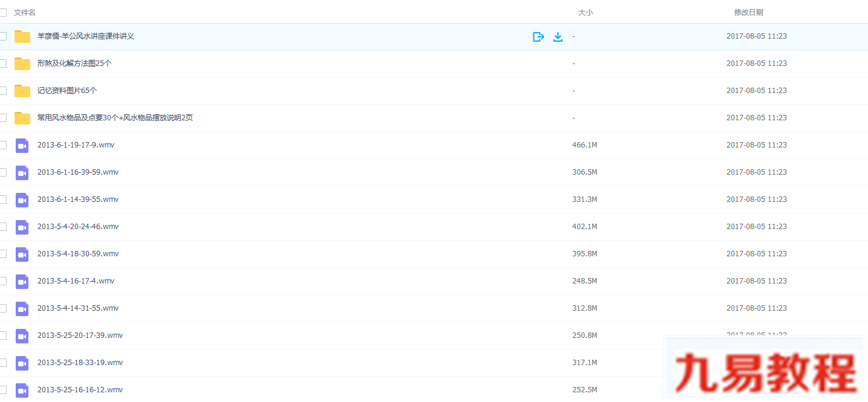Open folder name 羊彦儒-羊公风水讲座课件讲义
The image size is (868, 402).
point(86,36)
